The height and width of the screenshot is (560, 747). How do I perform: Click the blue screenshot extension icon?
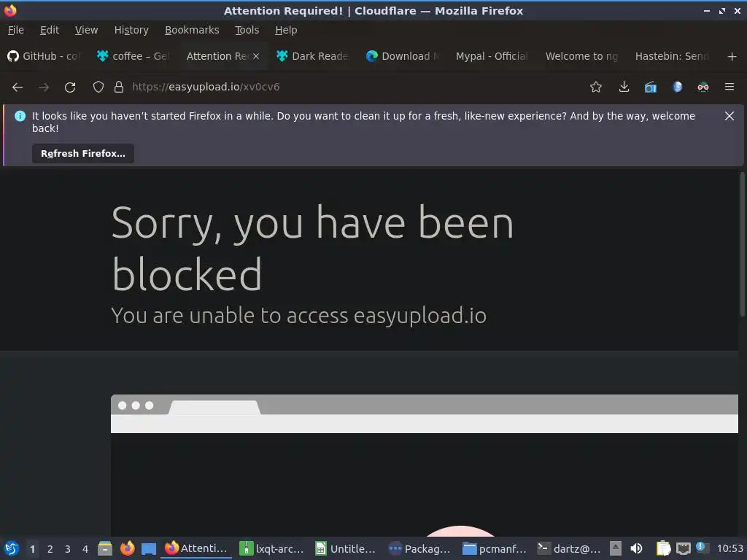(650, 87)
